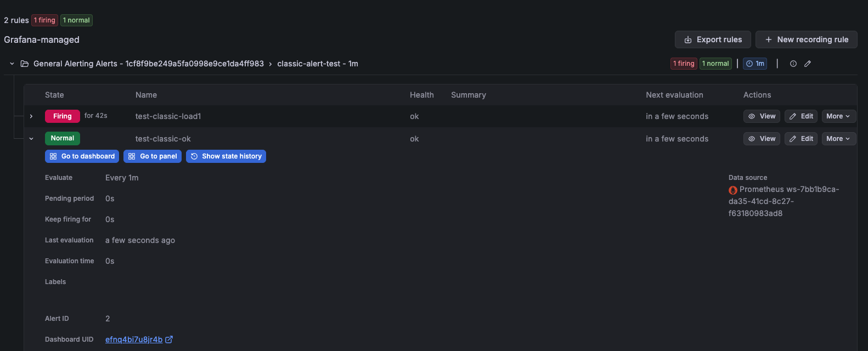
Task: Click the top '1 normal' summary badge
Action: tap(76, 20)
